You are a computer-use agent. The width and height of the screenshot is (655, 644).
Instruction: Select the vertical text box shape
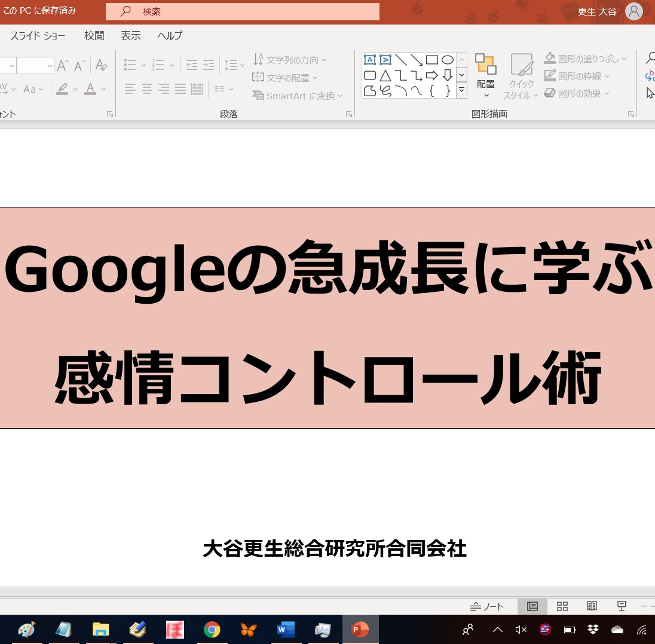tap(385, 60)
